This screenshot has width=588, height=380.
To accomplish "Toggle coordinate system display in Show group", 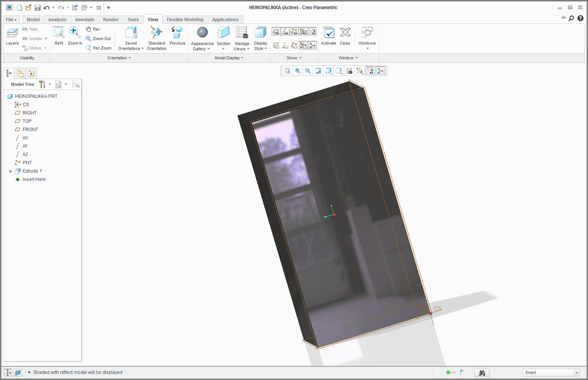I will [x=303, y=32].
